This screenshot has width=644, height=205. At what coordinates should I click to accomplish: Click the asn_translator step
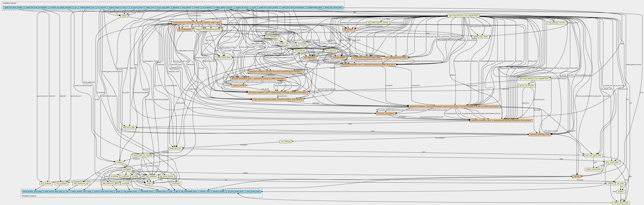[x=272, y=37]
